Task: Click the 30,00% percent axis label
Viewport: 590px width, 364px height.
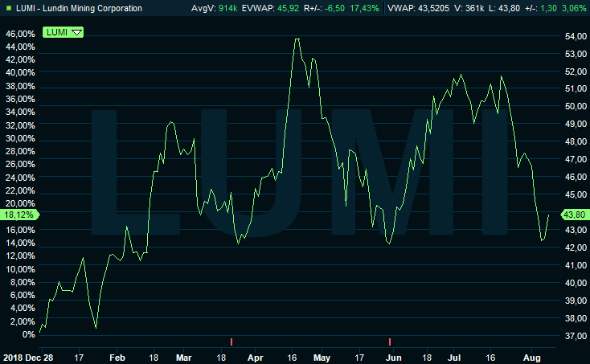Action: 20,138
